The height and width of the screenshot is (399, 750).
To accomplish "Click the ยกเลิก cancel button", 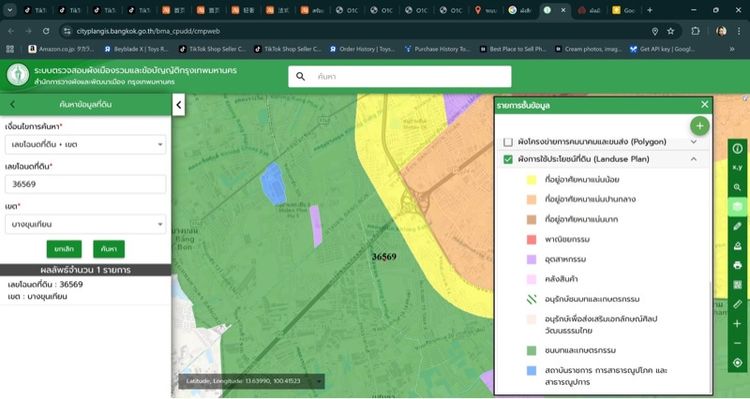I will 64,249.
